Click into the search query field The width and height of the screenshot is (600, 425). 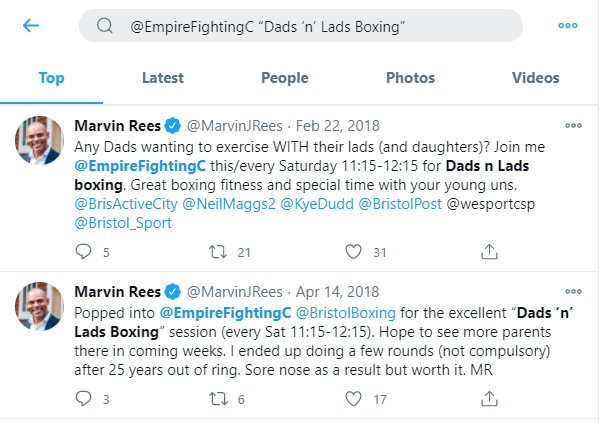pyautogui.click(x=300, y=26)
